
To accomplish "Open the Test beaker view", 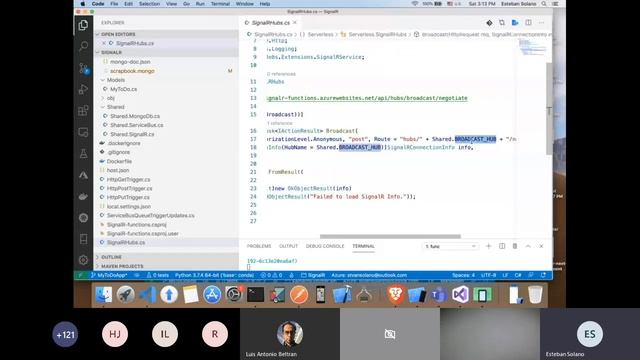I will 83,154.
